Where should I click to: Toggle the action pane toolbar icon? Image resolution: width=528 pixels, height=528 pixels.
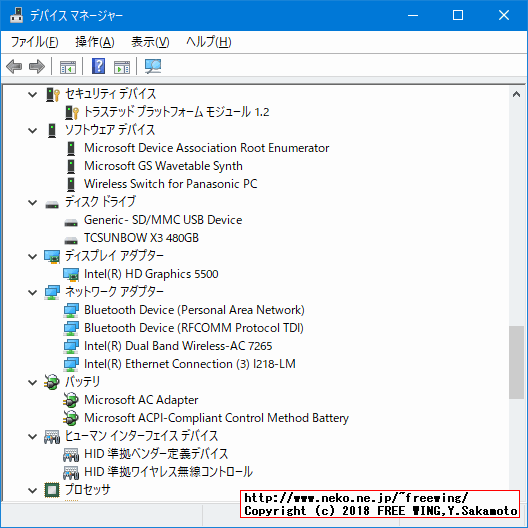click(x=122, y=66)
